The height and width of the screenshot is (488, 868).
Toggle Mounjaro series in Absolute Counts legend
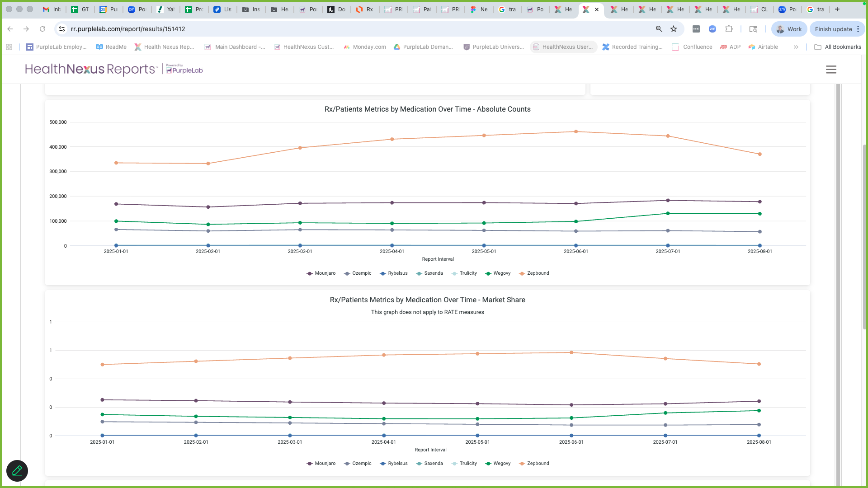(x=321, y=273)
